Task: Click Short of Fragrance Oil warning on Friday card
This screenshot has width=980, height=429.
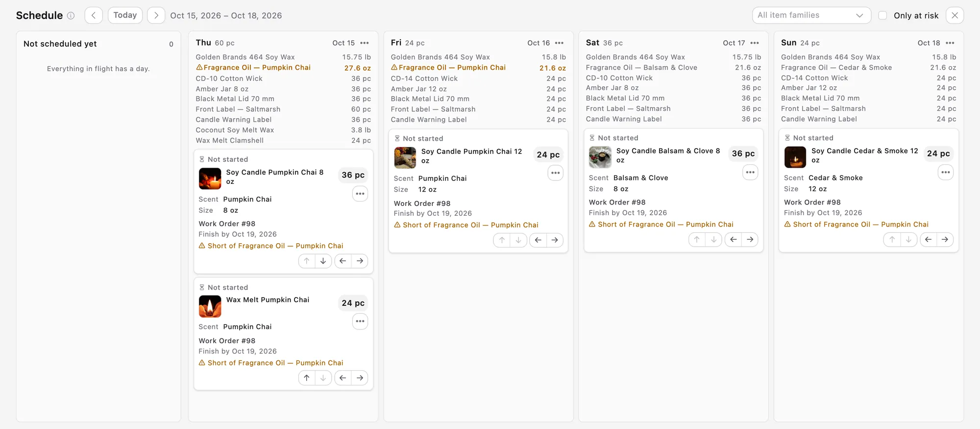Action: click(466, 225)
